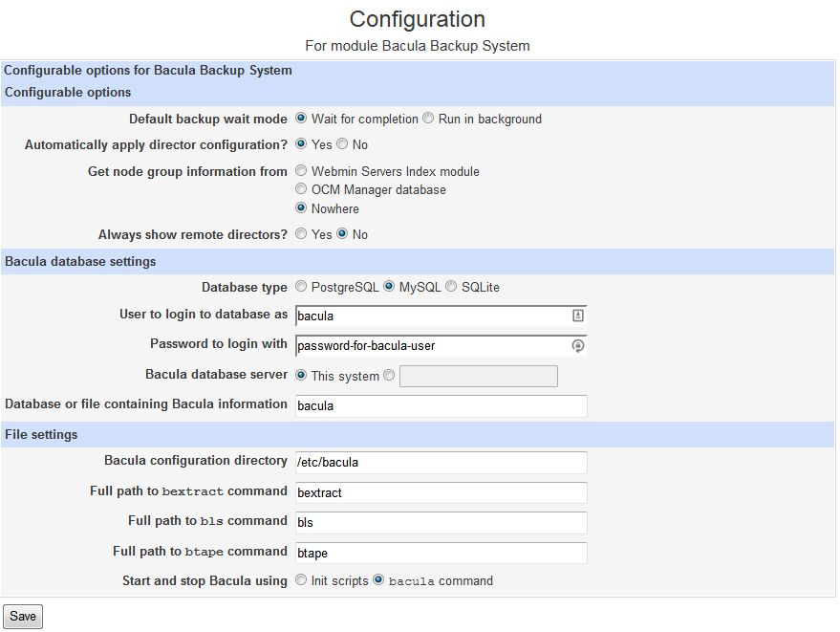Select This system as Bacula database server
Image resolution: width=840 pixels, height=632 pixels.
click(301, 375)
